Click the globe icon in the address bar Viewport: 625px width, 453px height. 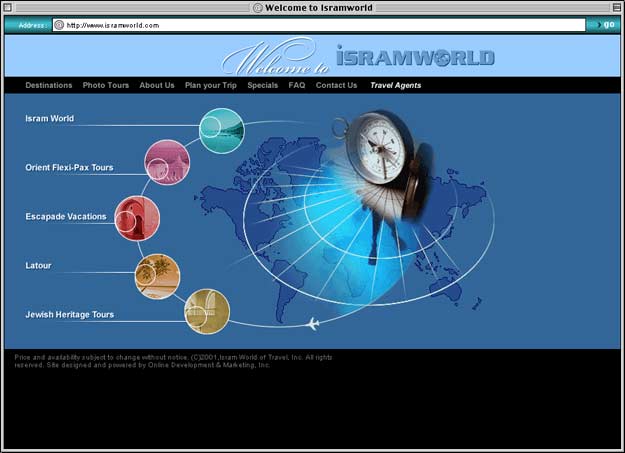(x=58, y=25)
